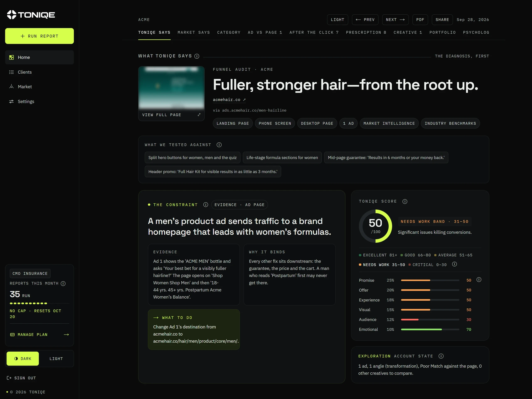
Task: Click the Share button
Action: 442,20
